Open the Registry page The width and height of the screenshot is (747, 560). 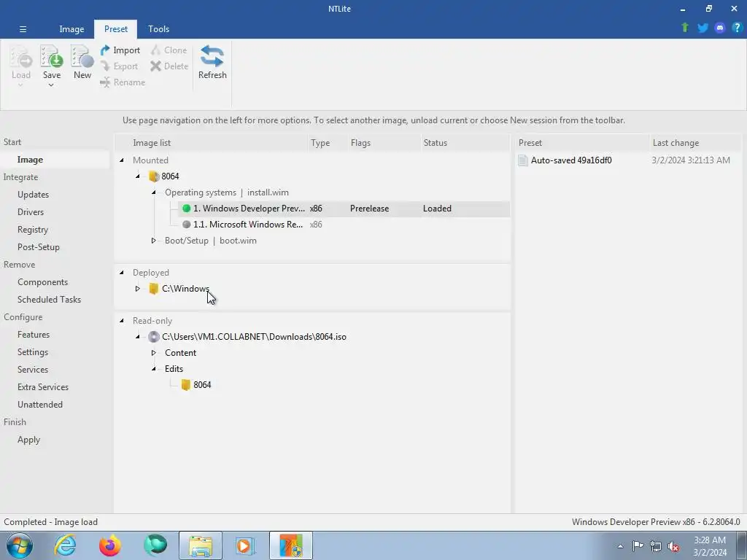point(33,230)
